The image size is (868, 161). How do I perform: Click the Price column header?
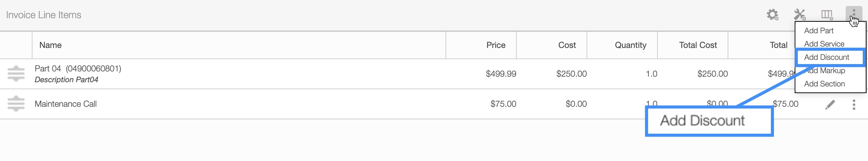496,45
